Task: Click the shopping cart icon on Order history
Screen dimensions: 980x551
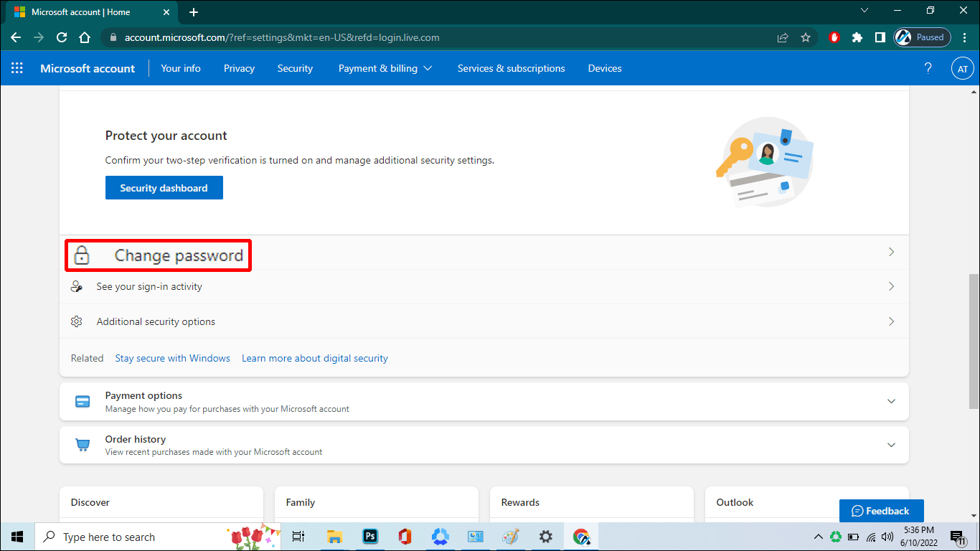Action: pos(83,445)
